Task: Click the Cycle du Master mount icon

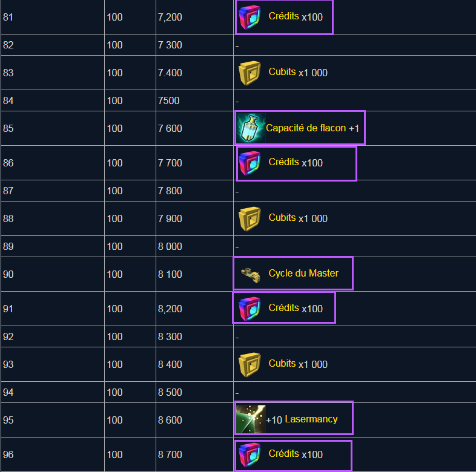Action: pos(249,274)
